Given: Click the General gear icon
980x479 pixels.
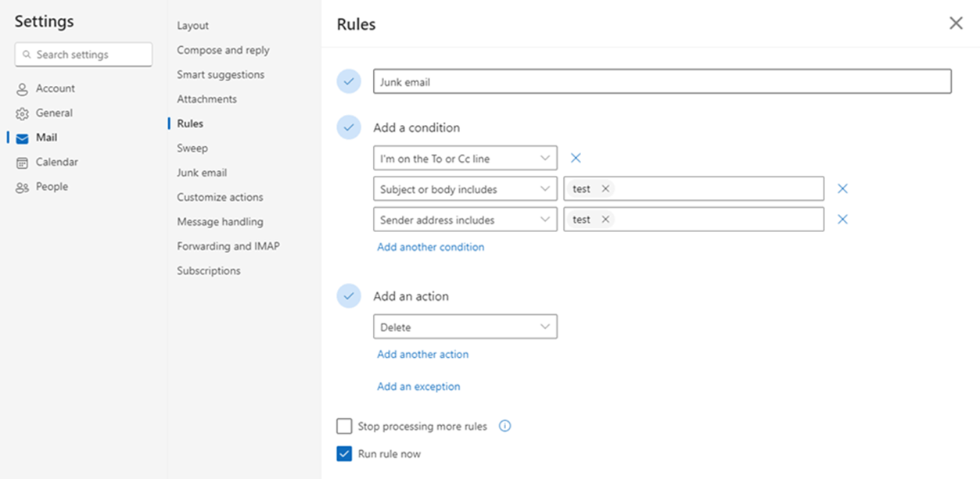Looking at the screenshot, I should [x=22, y=113].
